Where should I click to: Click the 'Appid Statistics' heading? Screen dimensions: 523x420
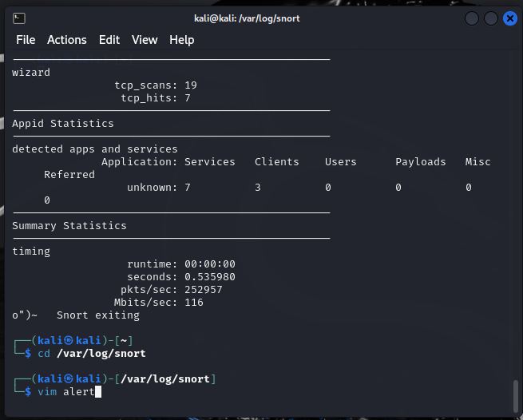pyautogui.click(x=63, y=124)
